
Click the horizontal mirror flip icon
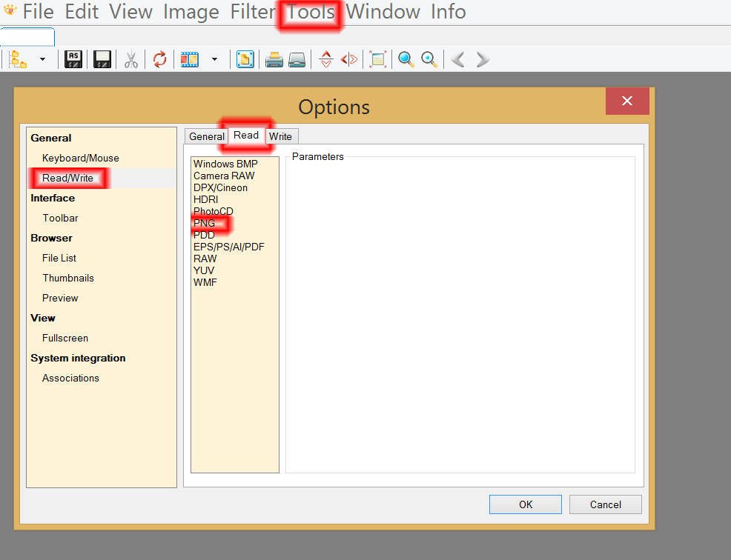pos(349,60)
